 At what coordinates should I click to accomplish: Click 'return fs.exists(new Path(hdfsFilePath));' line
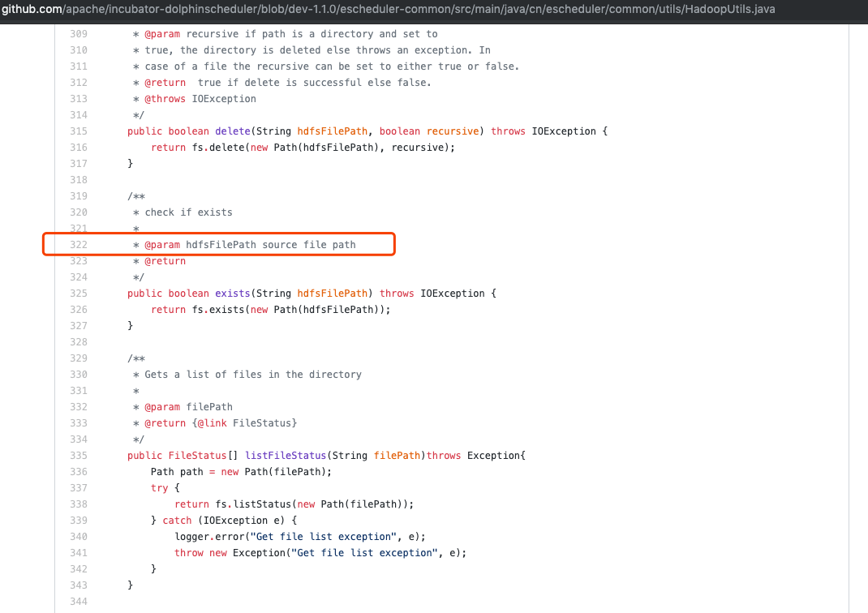coord(271,310)
